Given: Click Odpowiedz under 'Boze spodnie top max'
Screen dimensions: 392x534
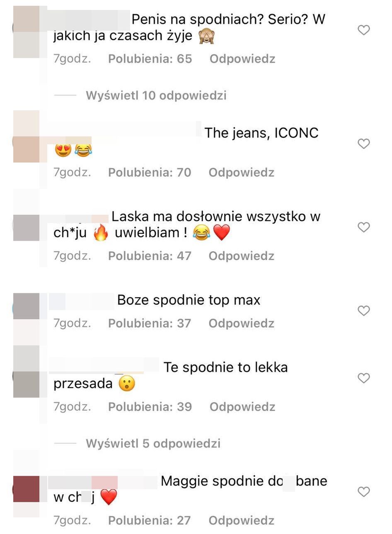Looking at the screenshot, I should (x=242, y=323).
